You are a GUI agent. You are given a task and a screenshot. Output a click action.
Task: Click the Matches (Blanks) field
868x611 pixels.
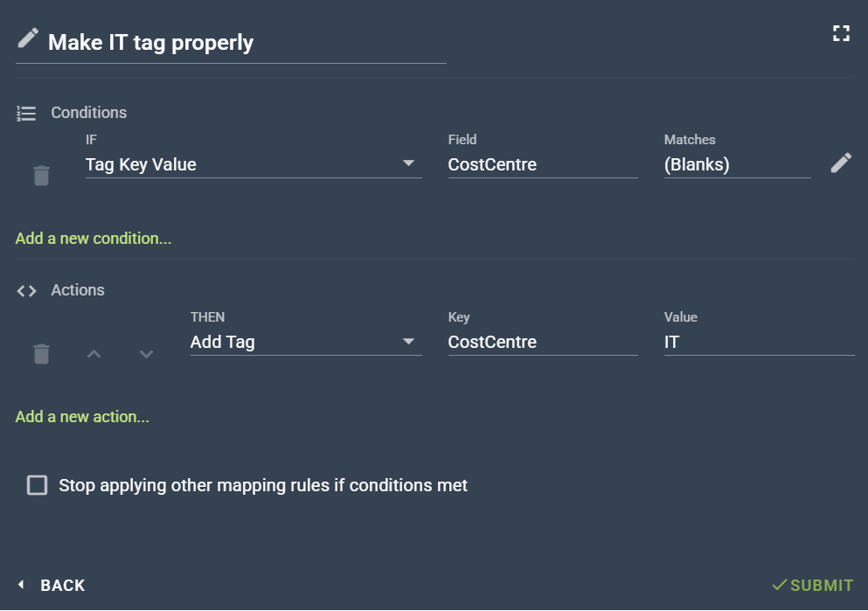[x=736, y=164]
